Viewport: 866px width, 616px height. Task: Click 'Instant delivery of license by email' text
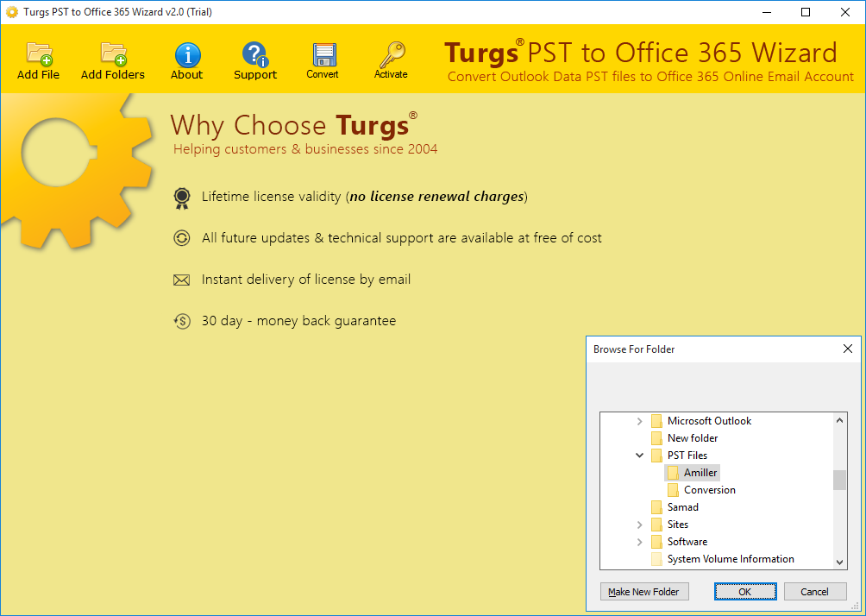[x=306, y=280]
